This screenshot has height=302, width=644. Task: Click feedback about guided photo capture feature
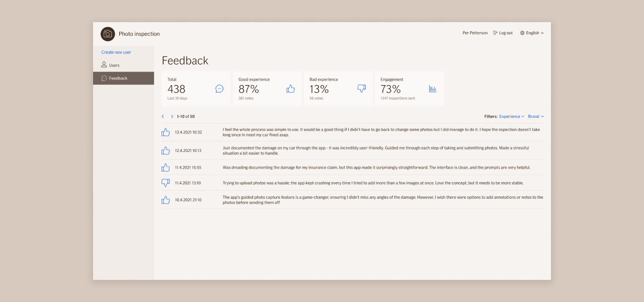(x=383, y=200)
